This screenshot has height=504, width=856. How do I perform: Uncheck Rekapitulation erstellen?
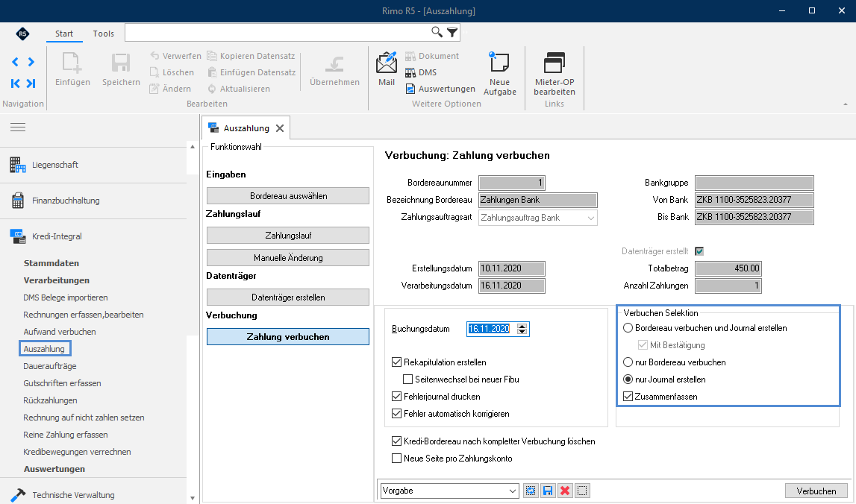tap(396, 362)
